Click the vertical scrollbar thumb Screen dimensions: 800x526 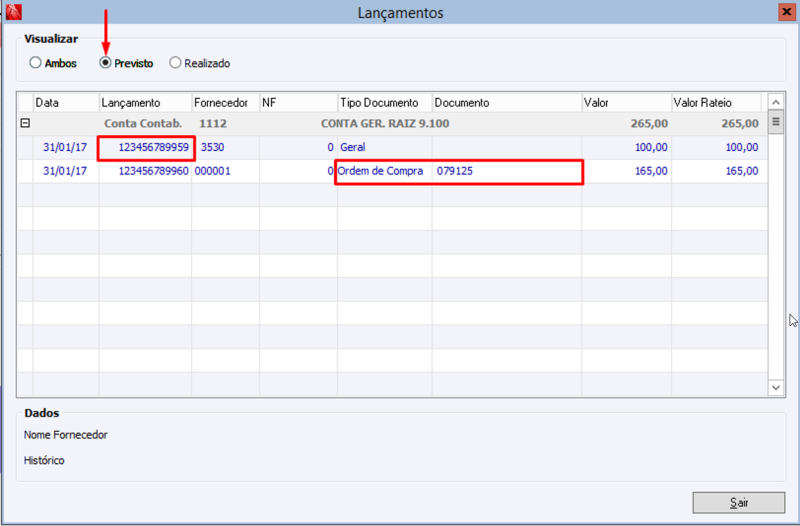776,122
